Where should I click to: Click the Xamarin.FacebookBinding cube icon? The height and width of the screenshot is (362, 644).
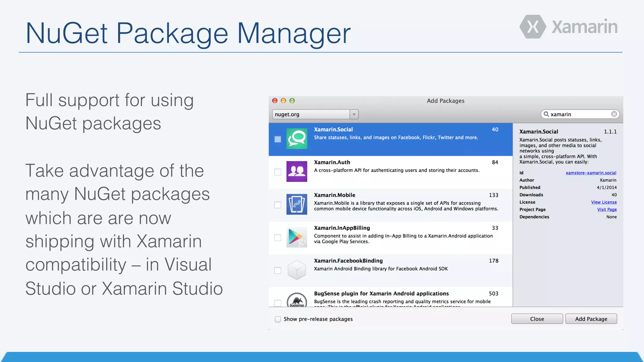click(297, 270)
